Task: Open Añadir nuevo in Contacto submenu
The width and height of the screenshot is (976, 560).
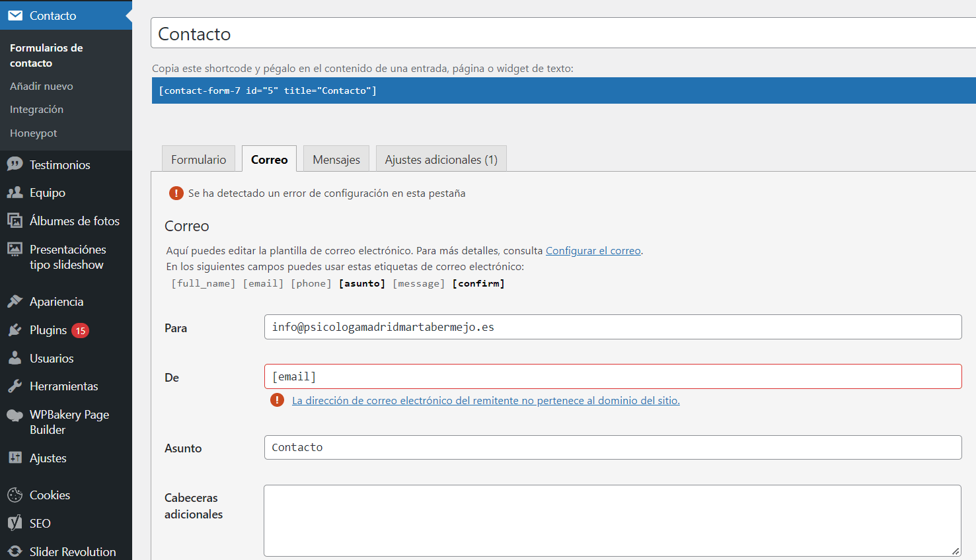Action: click(x=42, y=86)
